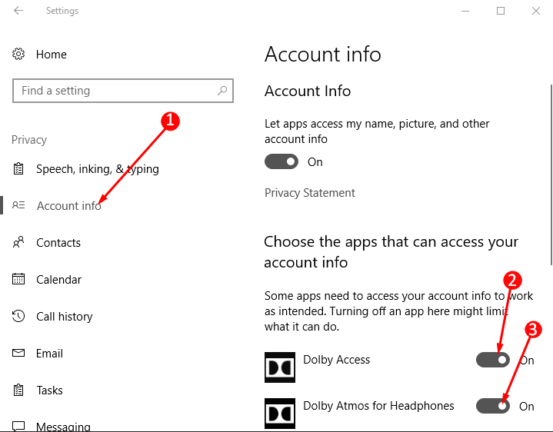Disable the Dolby Access toggle
553x432 pixels.
point(493,360)
